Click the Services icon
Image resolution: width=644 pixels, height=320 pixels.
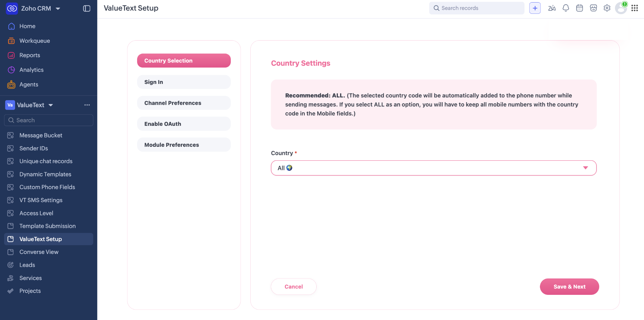11,278
